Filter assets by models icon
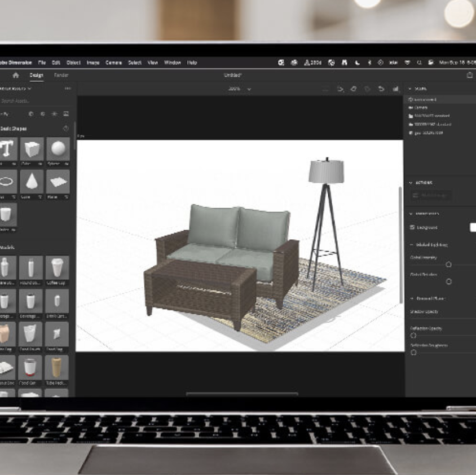Screen dimensions: 476x475 coord(30,114)
